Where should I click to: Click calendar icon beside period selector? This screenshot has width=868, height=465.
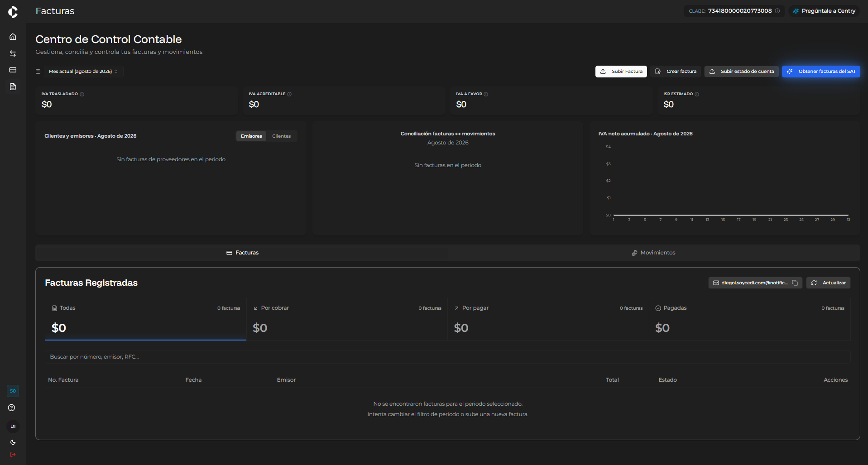pyautogui.click(x=38, y=72)
